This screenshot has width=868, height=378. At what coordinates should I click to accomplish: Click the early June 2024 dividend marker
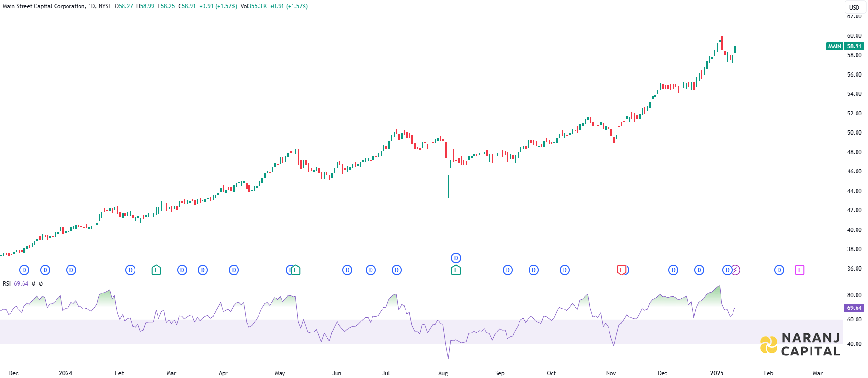[347, 270]
